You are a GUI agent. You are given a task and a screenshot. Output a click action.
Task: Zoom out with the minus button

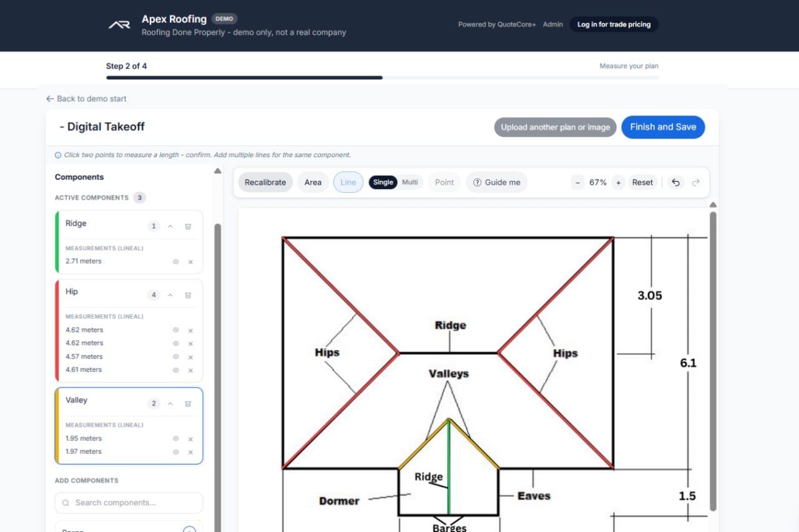coord(578,183)
